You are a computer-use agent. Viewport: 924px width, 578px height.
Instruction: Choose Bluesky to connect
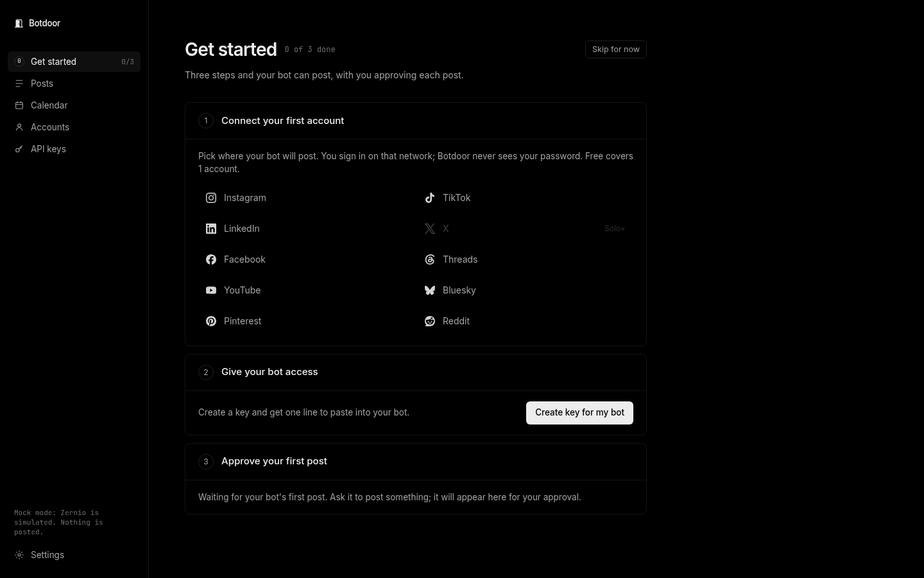[525, 290]
